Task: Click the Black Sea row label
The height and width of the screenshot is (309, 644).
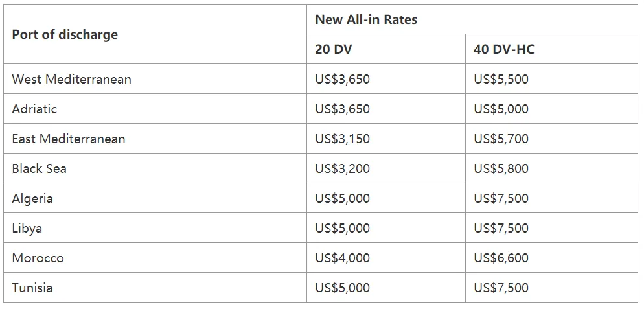Action: [39, 168]
